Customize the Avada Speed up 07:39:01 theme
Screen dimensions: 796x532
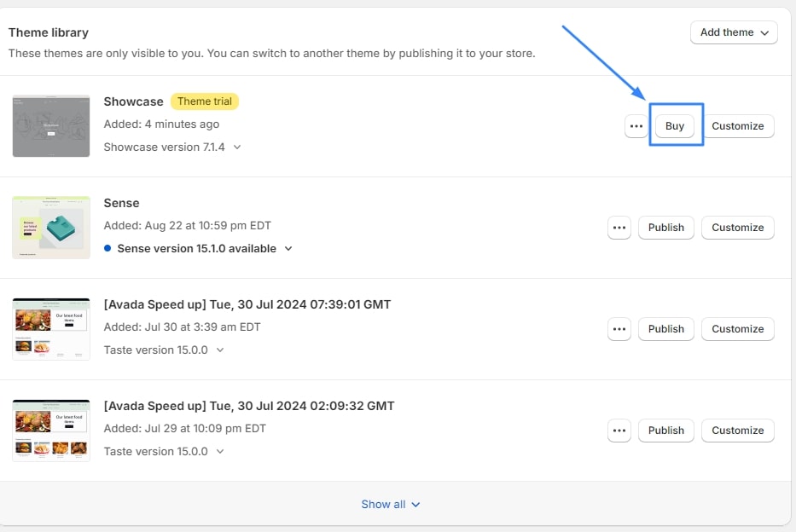pyautogui.click(x=738, y=329)
